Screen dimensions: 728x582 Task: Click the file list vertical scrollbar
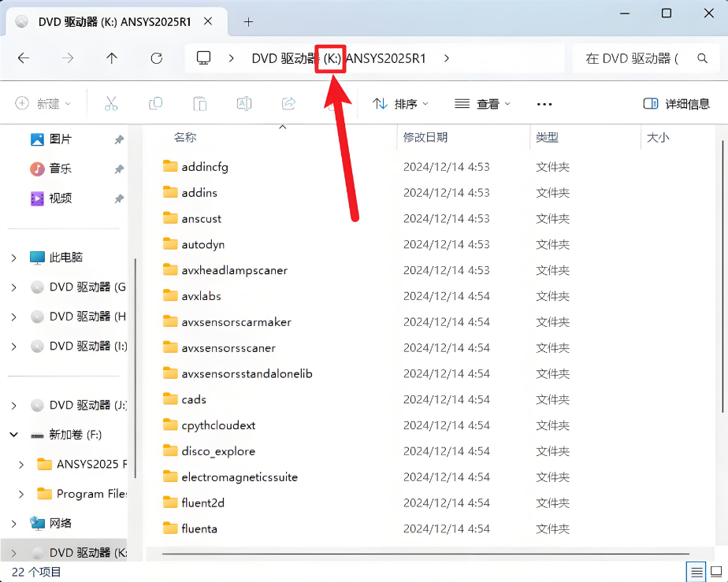722,276
